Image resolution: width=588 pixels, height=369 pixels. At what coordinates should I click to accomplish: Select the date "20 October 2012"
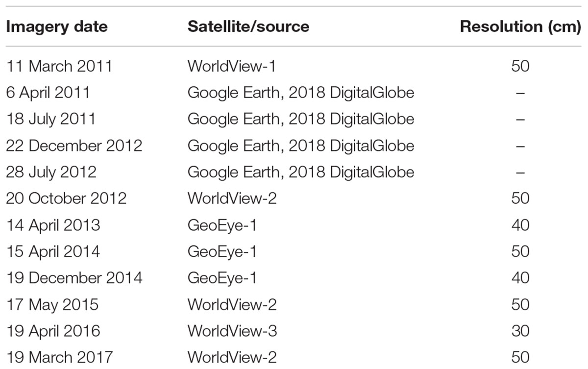tap(66, 198)
